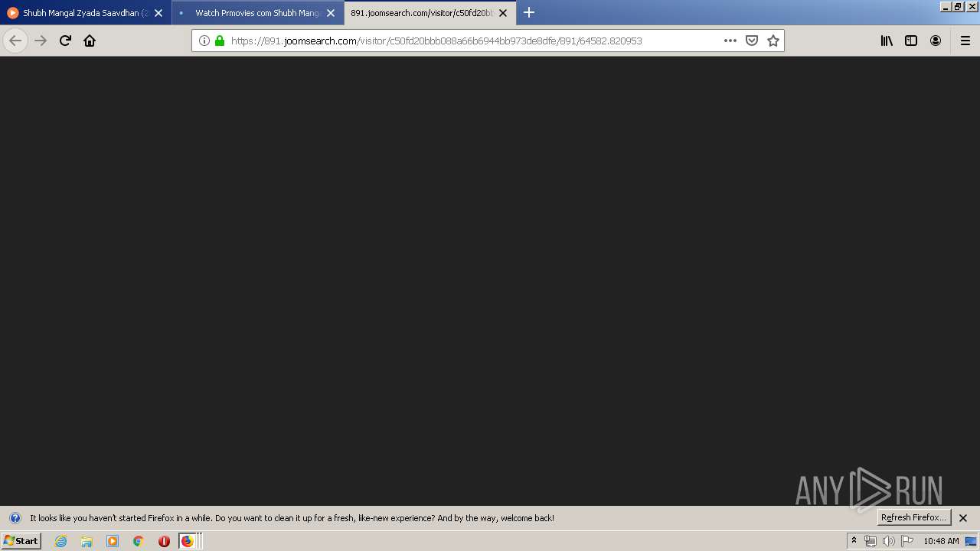
Task: Save page to Pocket
Action: pos(752,41)
